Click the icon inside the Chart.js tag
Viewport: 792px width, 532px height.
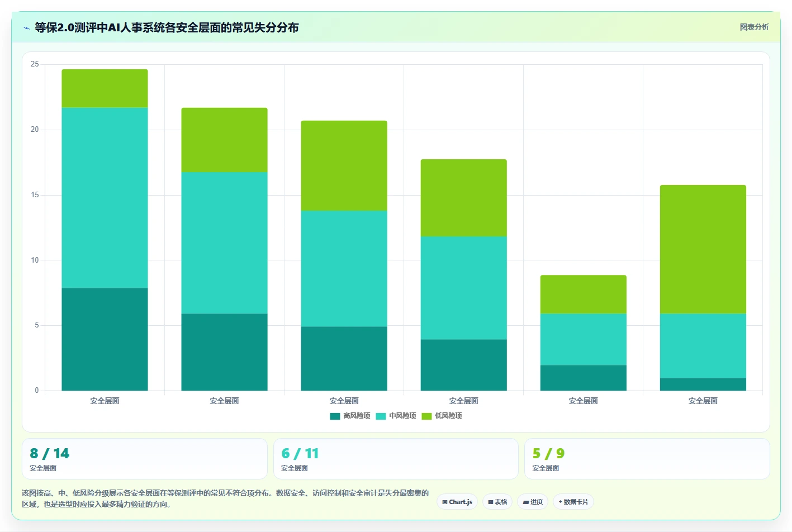(445, 502)
